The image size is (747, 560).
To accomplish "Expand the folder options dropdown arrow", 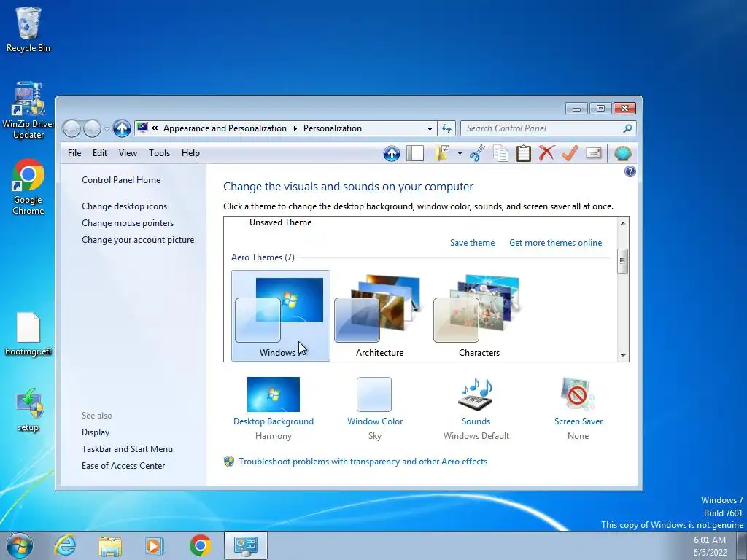I will point(460,153).
